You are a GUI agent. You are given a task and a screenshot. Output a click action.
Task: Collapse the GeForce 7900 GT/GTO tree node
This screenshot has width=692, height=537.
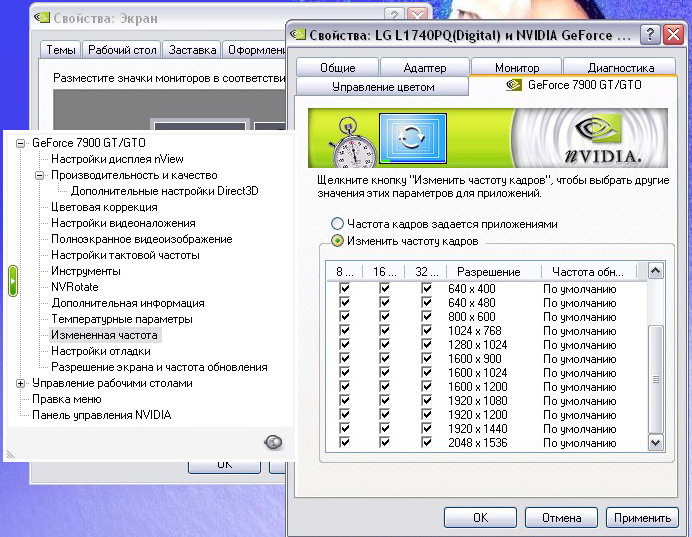tap(21, 143)
